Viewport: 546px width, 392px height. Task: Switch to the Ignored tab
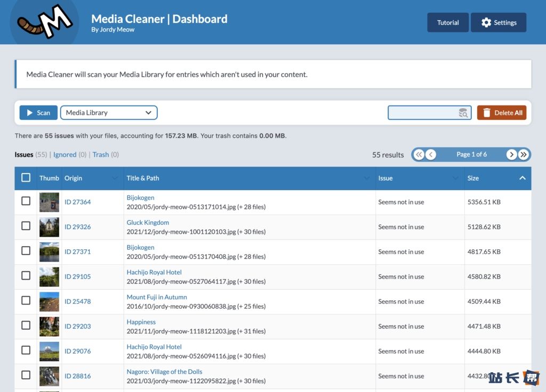tap(65, 154)
